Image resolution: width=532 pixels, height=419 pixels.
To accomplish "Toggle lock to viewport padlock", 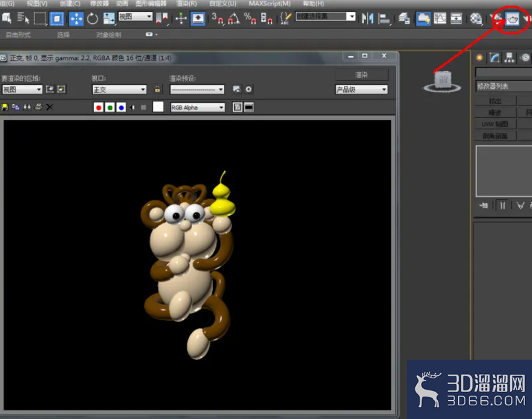I will 157,89.
